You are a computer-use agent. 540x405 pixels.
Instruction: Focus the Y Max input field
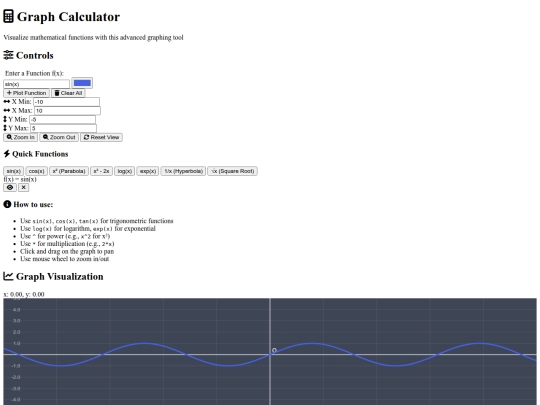click(x=63, y=128)
